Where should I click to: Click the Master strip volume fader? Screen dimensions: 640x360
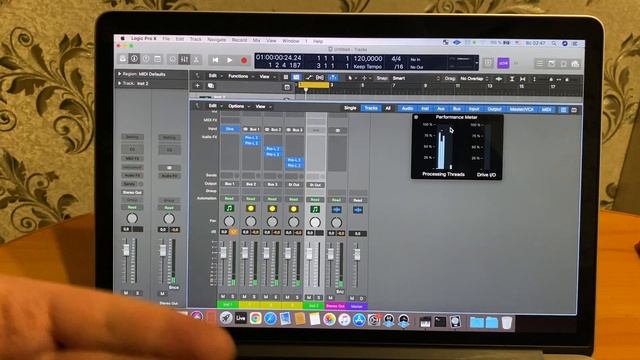357,254
